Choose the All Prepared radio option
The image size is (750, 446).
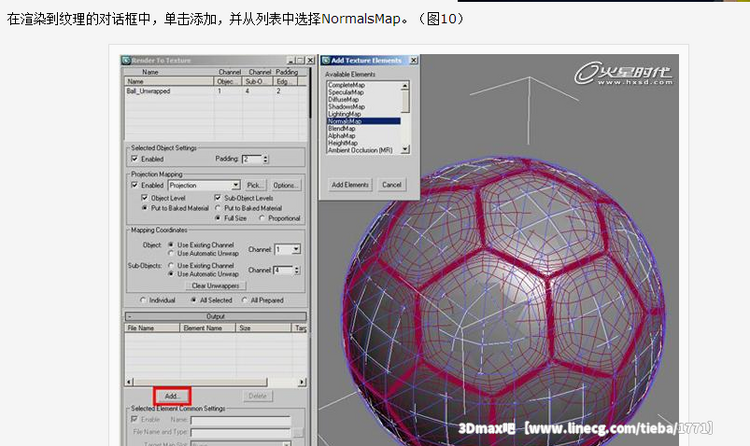coord(244,300)
